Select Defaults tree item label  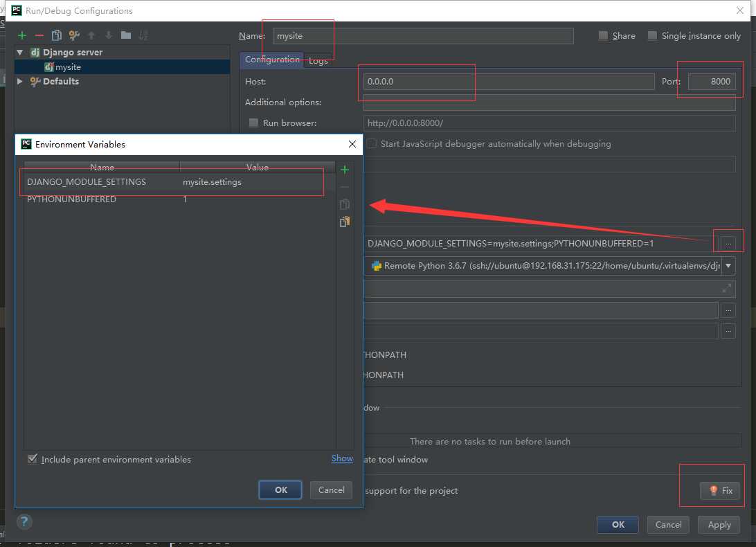coord(61,81)
